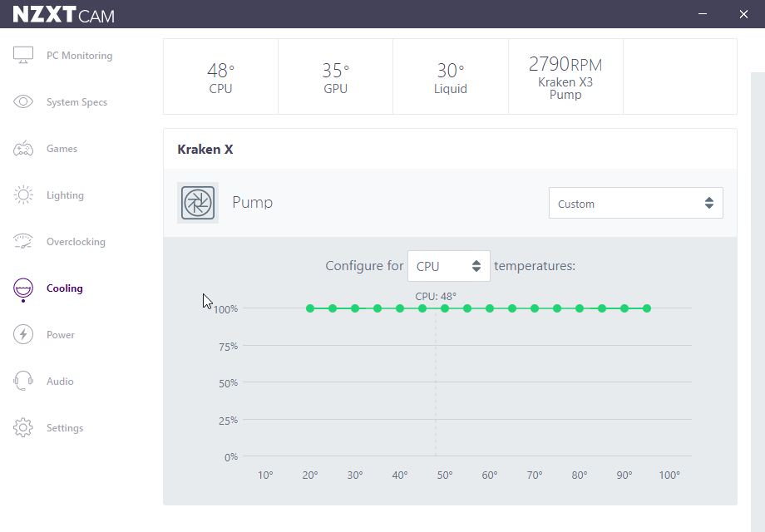Screen dimensions: 765x532
Task: Go to the Lighting menu item
Action: [65, 195]
